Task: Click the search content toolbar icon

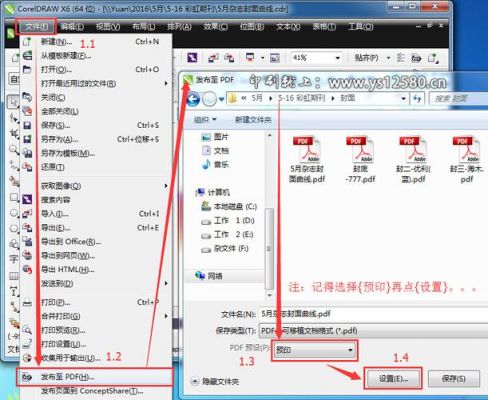Action: (x=192, y=58)
